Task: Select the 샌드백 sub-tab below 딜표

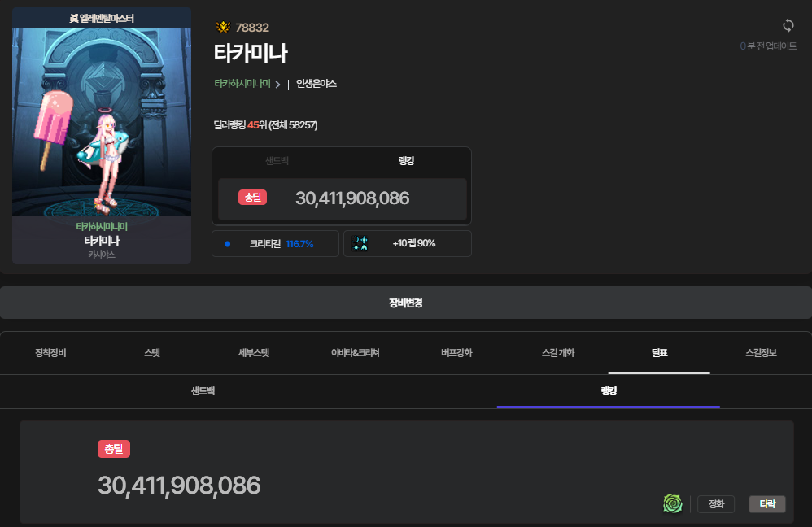Action: point(203,391)
